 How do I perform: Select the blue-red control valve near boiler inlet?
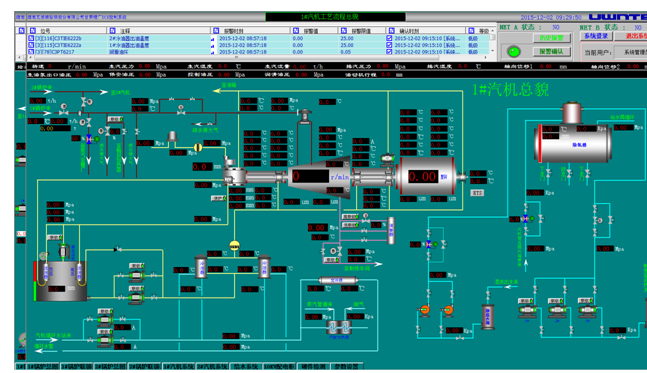click(89, 139)
